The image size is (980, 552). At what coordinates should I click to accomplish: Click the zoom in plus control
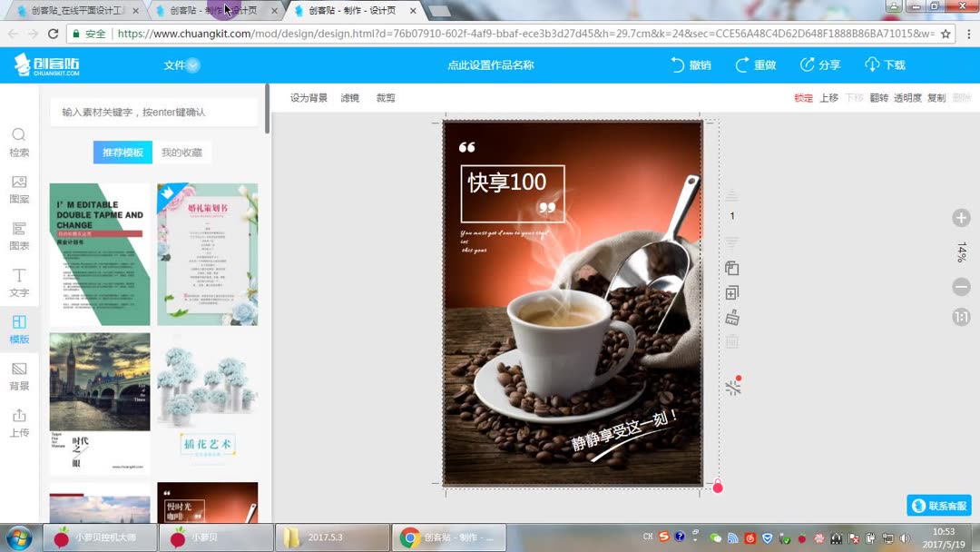(961, 218)
